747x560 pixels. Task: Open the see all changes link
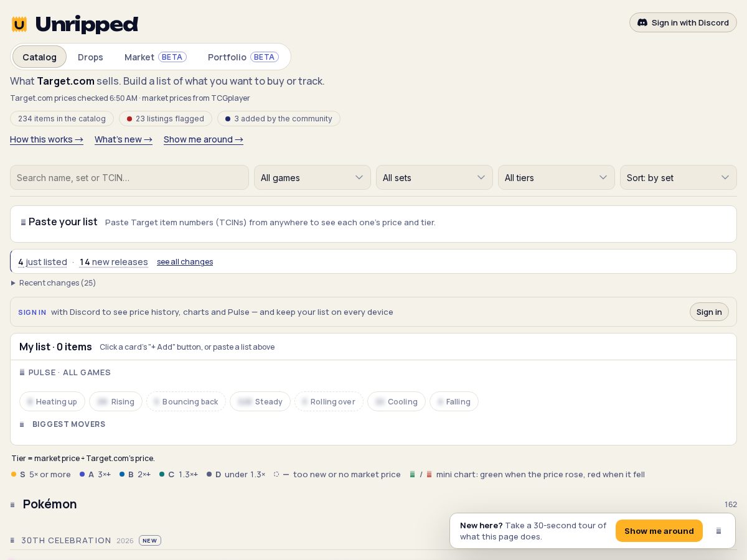tap(185, 262)
